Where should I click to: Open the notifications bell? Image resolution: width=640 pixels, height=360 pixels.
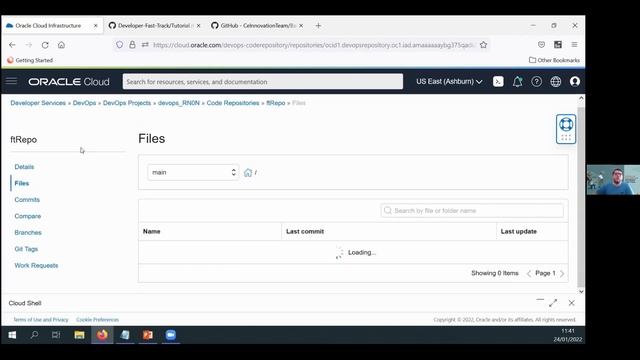point(517,82)
